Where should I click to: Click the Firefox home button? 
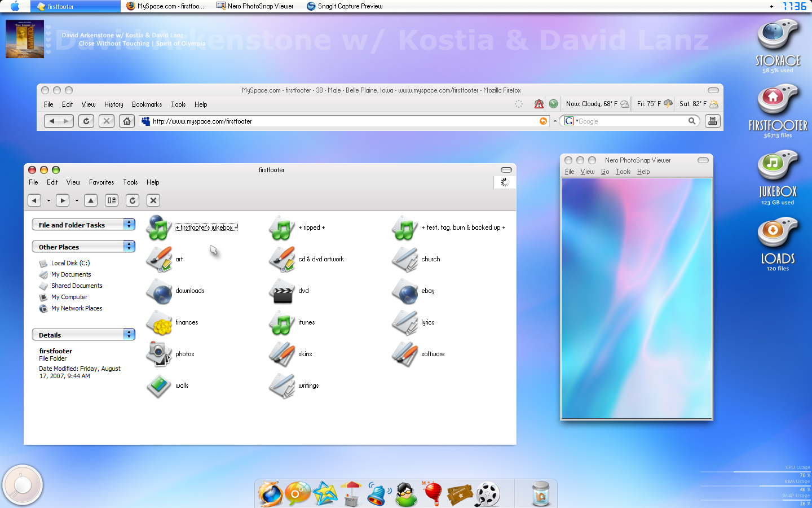click(127, 121)
